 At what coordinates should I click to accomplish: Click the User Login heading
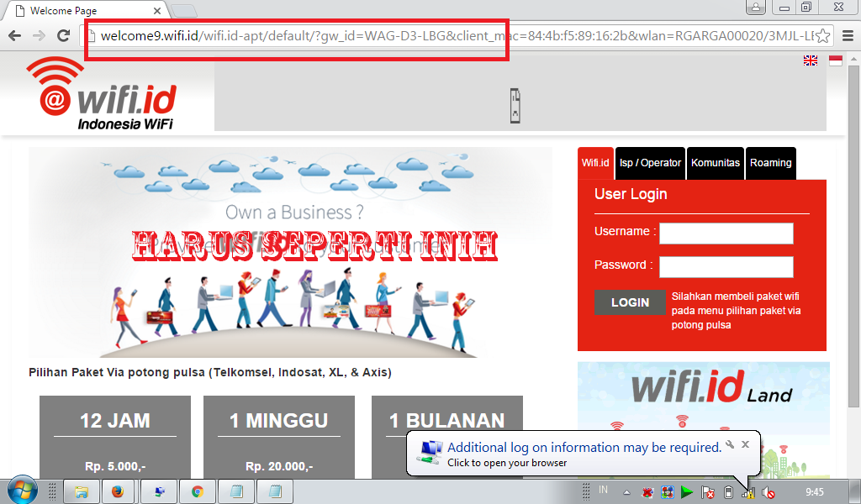631,194
